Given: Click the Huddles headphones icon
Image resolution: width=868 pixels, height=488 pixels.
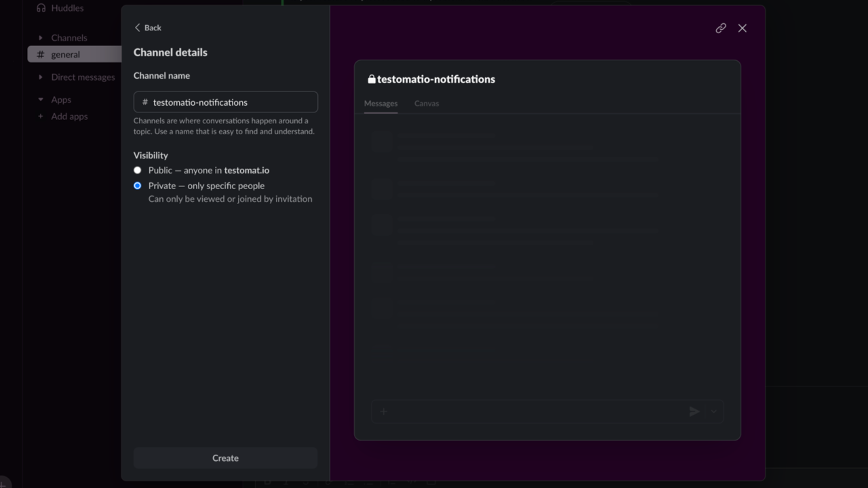Looking at the screenshot, I should click(42, 7).
